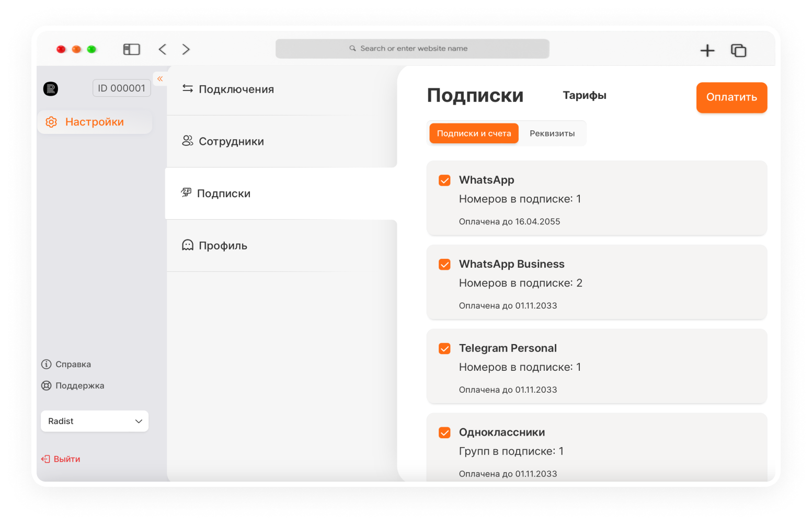Click the Настройки gear icon
Viewport: 812px width, 524px height.
(51, 122)
